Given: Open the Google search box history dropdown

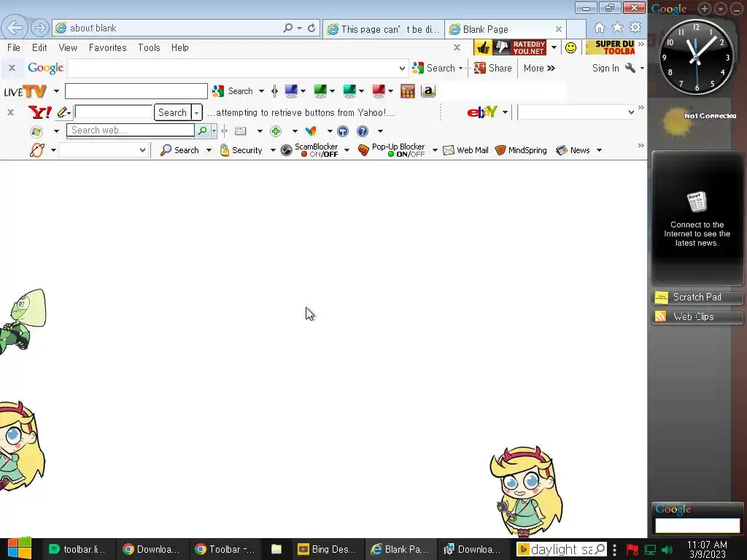Looking at the screenshot, I should (402, 68).
